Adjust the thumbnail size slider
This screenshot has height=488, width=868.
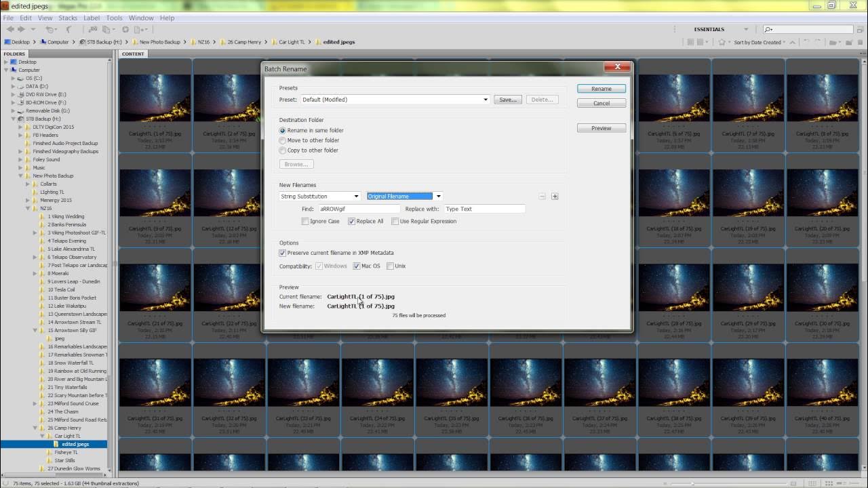point(692,483)
